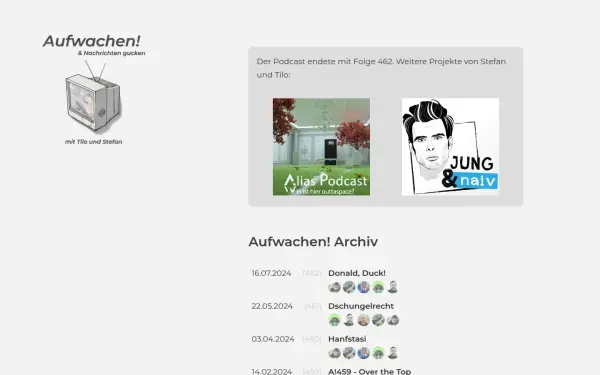Screen dimensions: 600x375
Task: Open the Alias Podcast cover image
Action: pyautogui.click(x=321, y=147)
